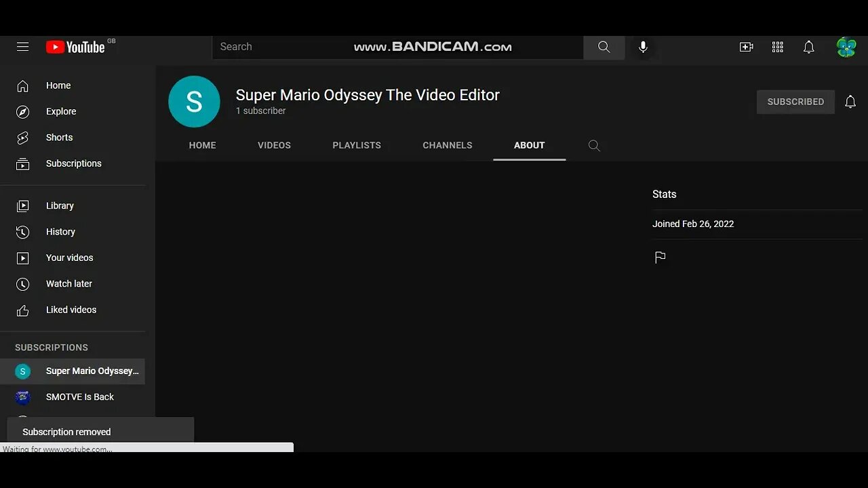Open the notifications bell in header
868x488 pixels.
coord(808,47)
